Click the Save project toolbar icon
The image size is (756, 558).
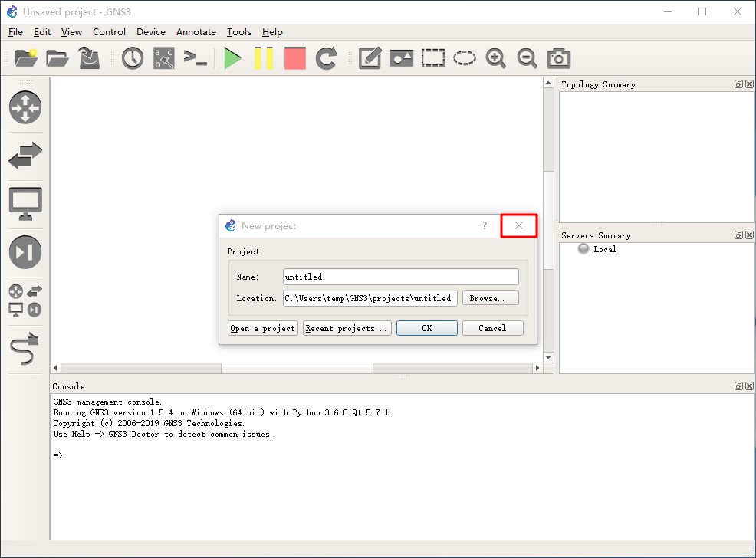(89, 57)
